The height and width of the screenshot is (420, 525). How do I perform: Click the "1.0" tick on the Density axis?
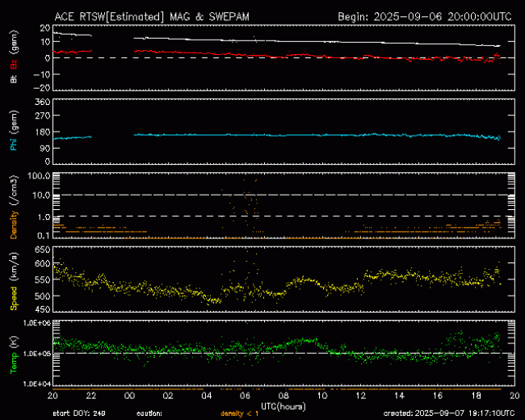point(44,217)
